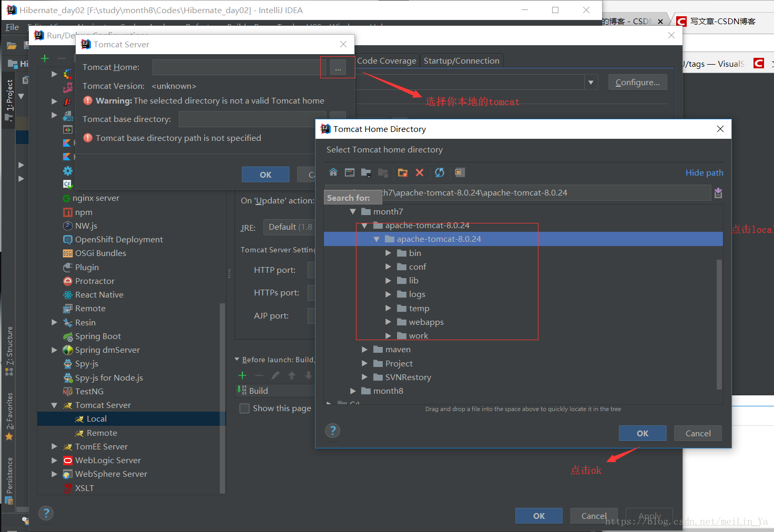Image resolution: width=774 pixels, height=532 pixels.
Task: Click the New Folder icon in file chooser
Action: tap(403, 172)
